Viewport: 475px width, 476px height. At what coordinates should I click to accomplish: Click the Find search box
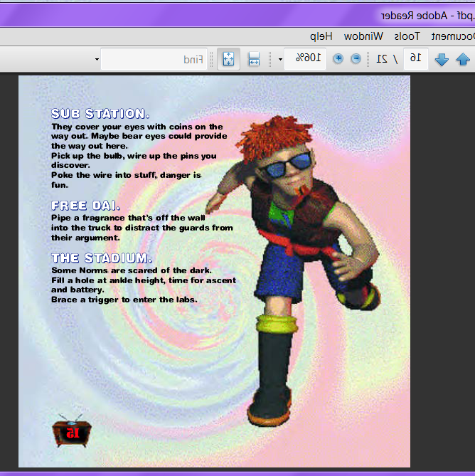[x=154, y=59]
